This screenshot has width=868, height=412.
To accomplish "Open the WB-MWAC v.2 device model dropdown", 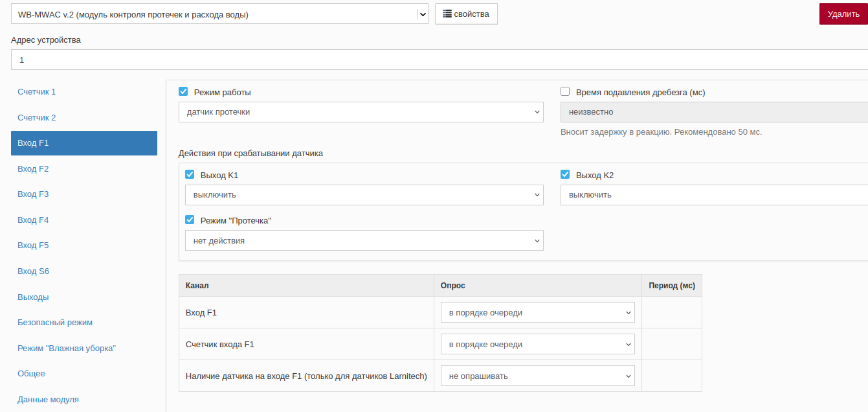I will click(219, 14).
